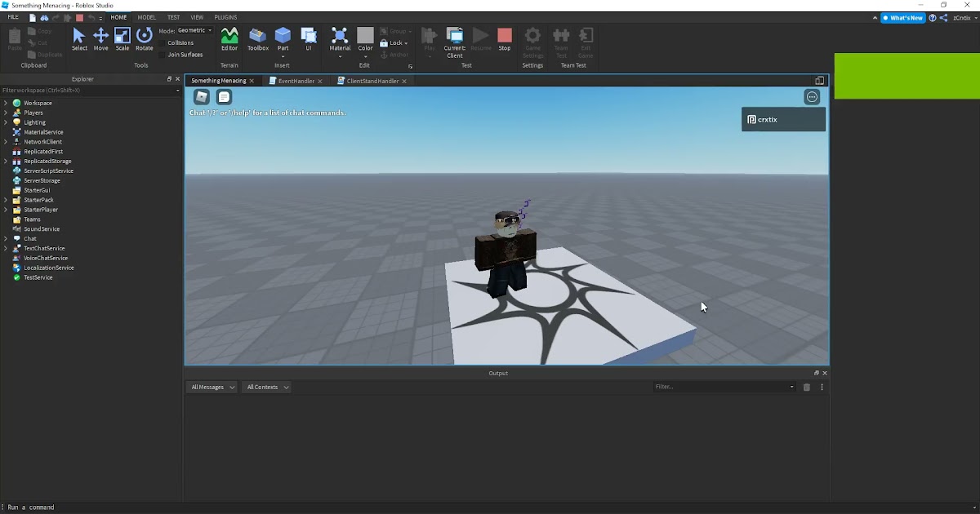Image resolution: width=980 pixels, height=514 pixels.
Task: Open Game Settings
Action: point(532,42)
